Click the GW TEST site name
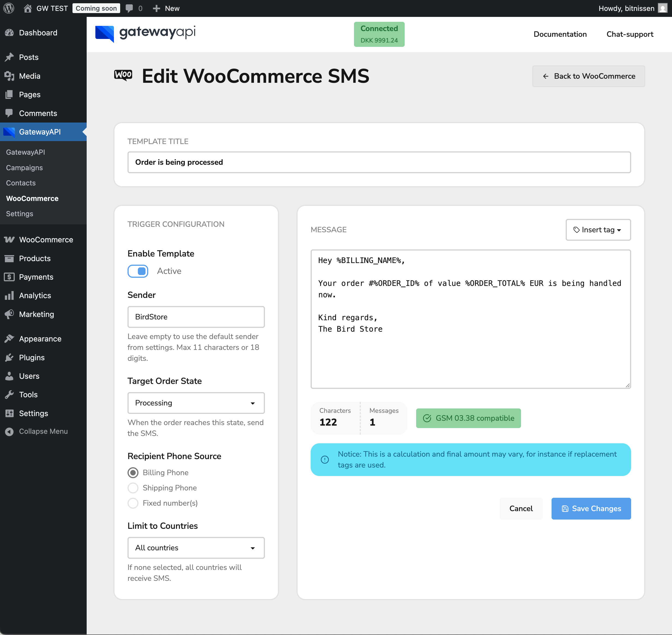The width and height of the screenshot is (672, 635). 52,8
